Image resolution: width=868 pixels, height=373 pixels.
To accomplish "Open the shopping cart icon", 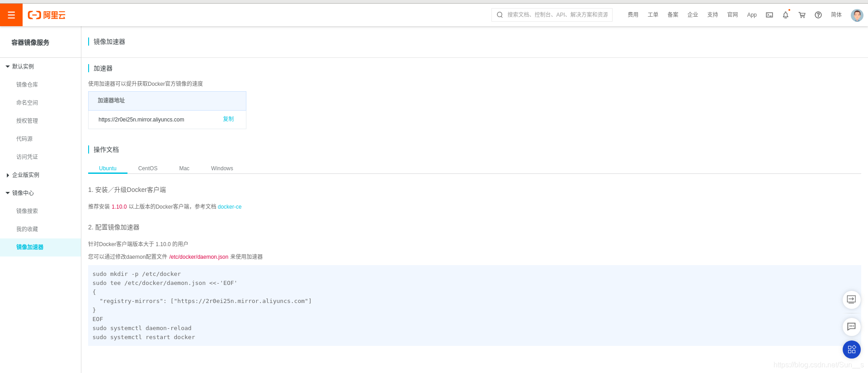I will (x=802, y=15).
